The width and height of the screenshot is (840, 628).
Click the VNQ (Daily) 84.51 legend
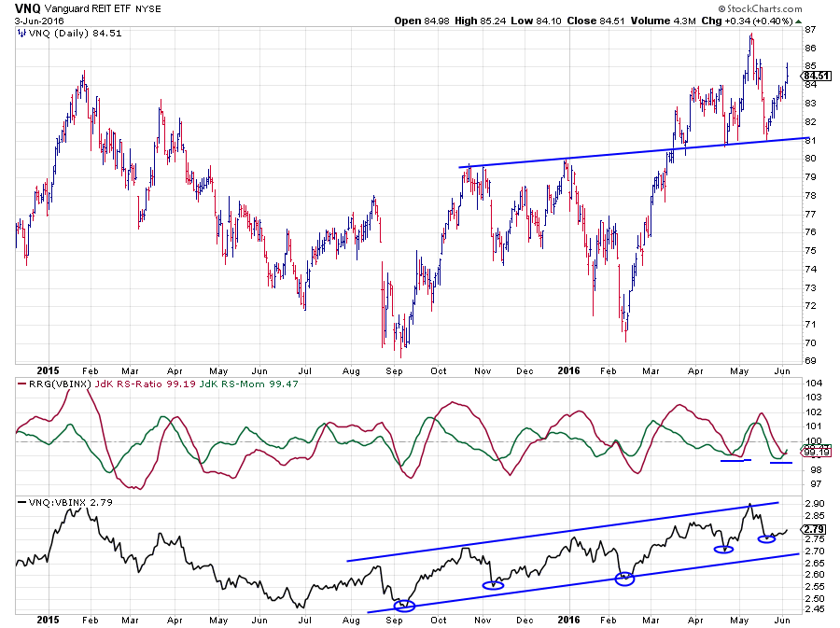75,34
